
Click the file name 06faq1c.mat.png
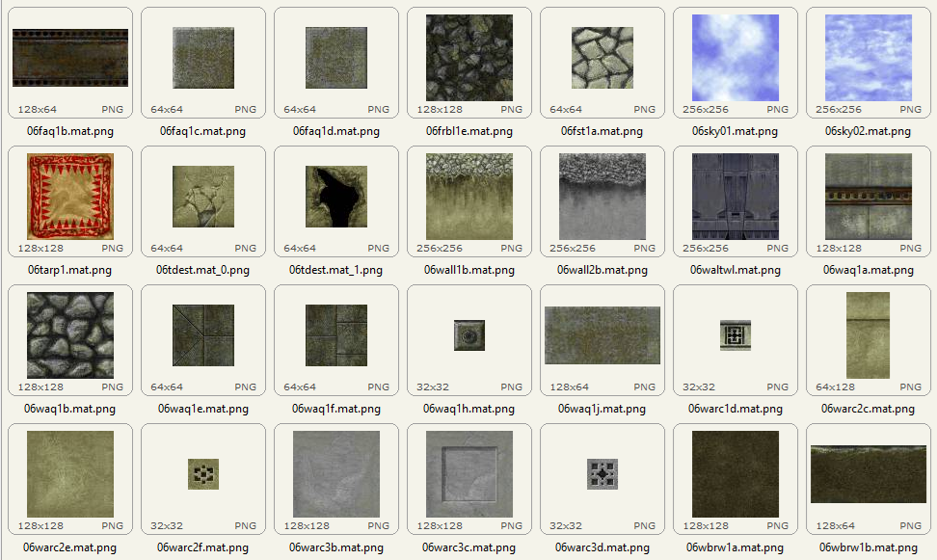coord(203,131)
